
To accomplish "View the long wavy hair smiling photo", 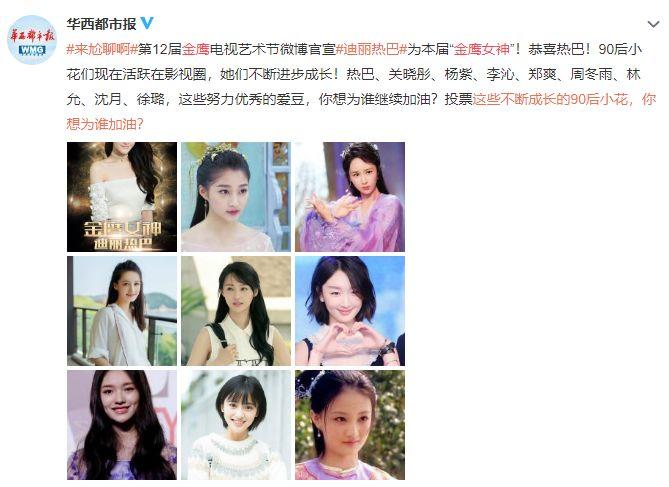I will 122,425.
